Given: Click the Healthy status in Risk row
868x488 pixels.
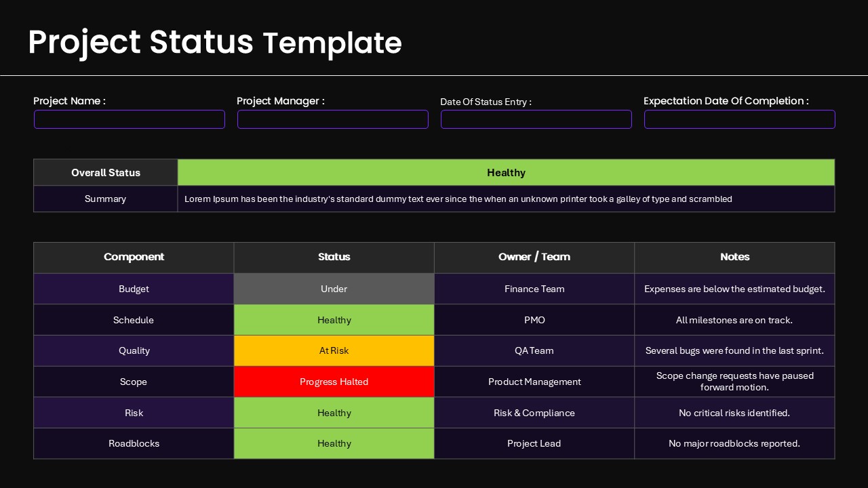Looking at the screenshot, I should pos(334,413).
